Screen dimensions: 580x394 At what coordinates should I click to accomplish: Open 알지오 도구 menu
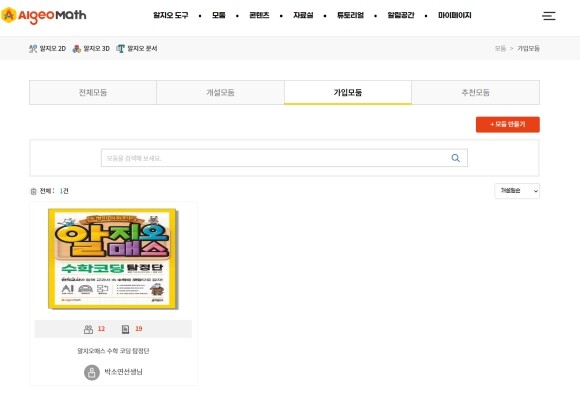[171, 15]
